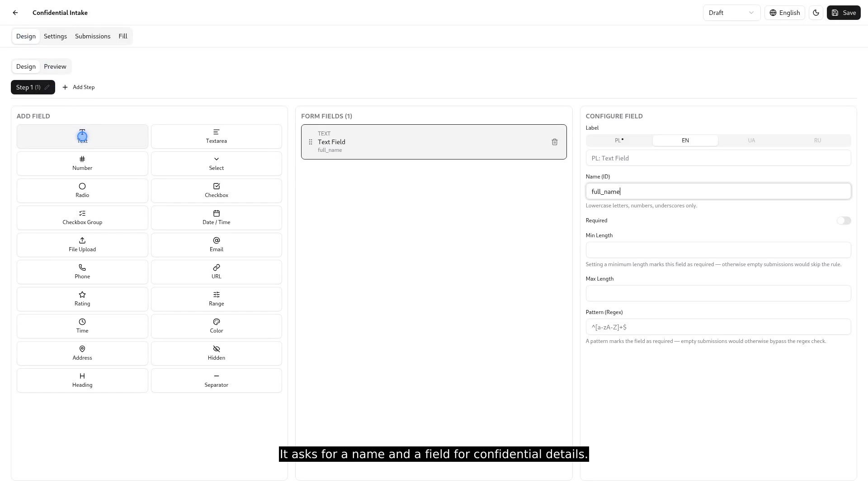Select the Text Field card in Form Fields
Viewport: 868px width, 488px height.
click(x=434, y=142)
